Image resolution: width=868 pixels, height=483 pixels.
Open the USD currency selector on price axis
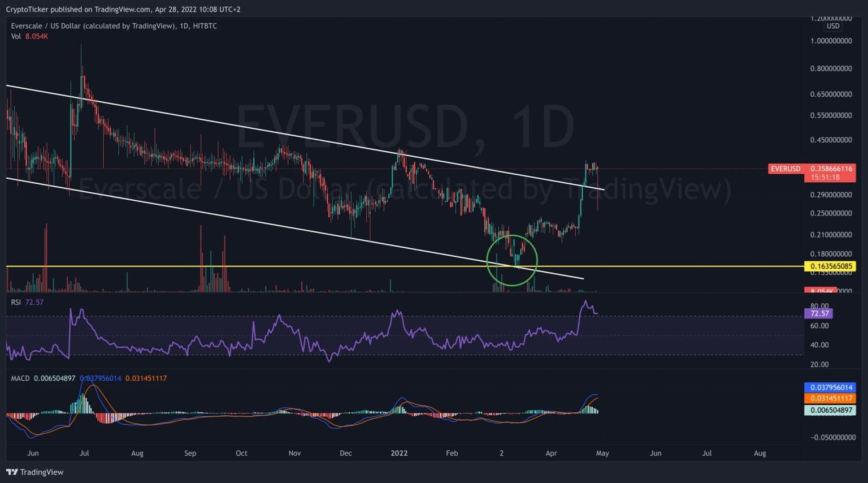click(832, 26)
